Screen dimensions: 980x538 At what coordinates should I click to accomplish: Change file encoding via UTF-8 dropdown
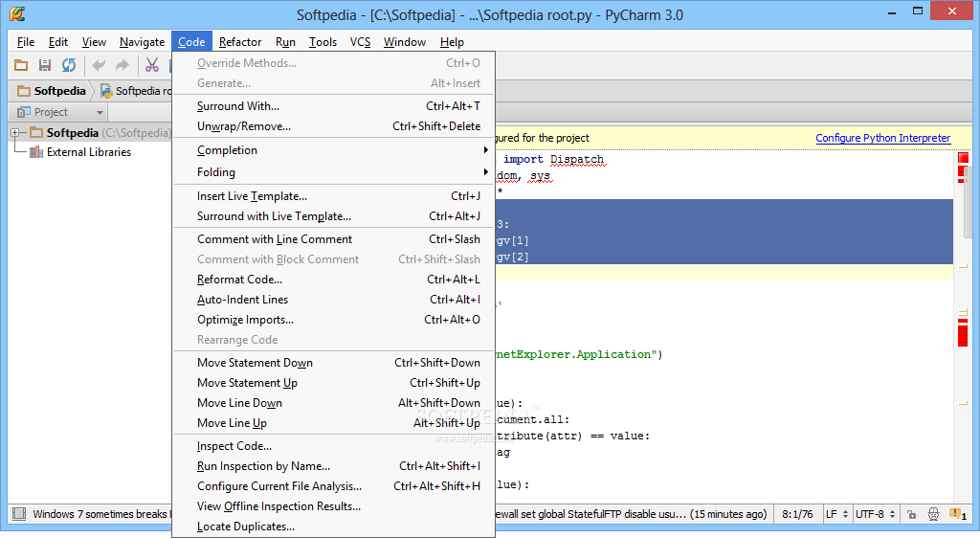click(x=875, y=514)
